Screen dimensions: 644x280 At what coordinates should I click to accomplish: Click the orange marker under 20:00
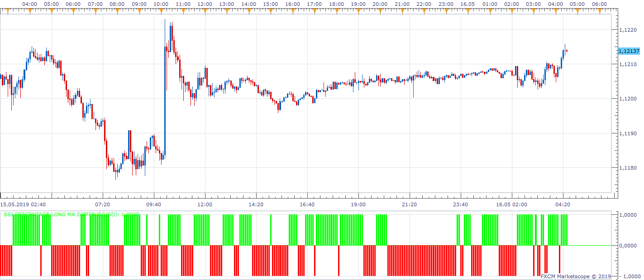[x=380, y=10]
